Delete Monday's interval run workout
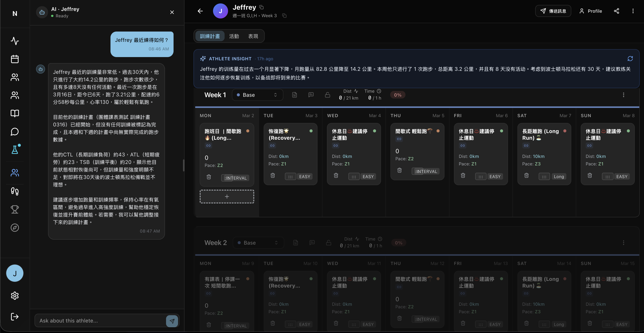Viewport: 644px width, 333px height. click(x=209, y=177)
